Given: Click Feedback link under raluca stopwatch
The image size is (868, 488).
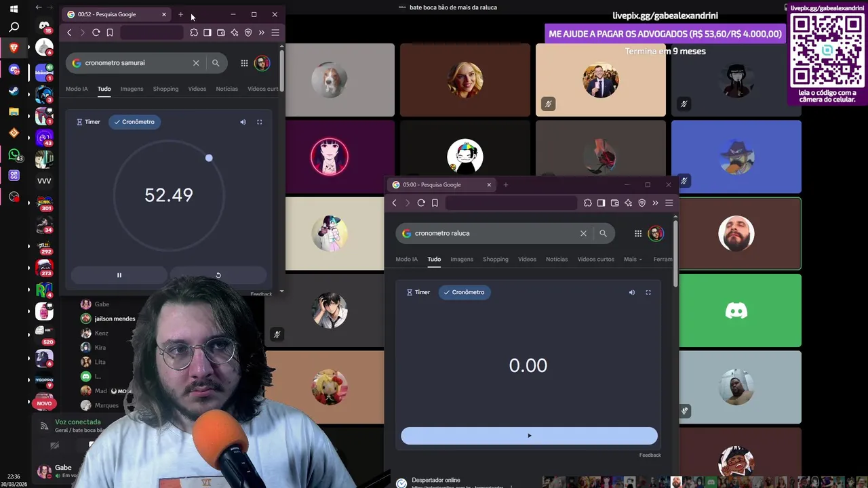Looking at the screenshot, I should (x=650, y=455).
